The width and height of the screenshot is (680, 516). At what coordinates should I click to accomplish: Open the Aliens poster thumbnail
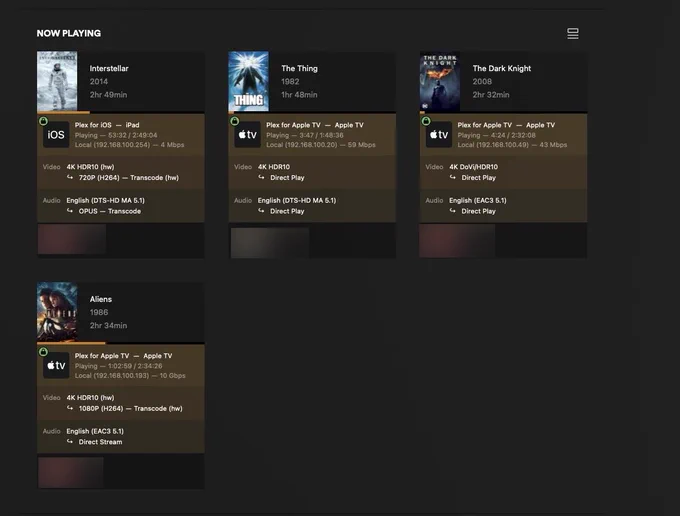tap(57, 312)
